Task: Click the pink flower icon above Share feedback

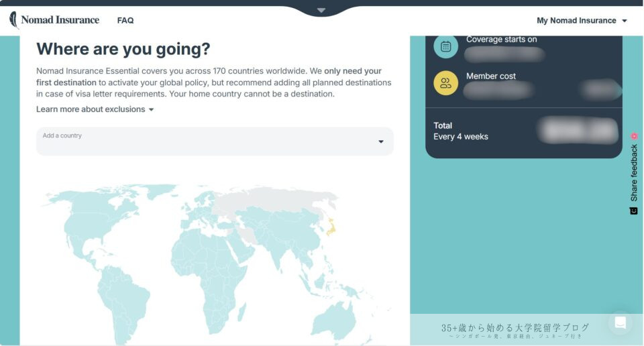Action: coord(634,136)
